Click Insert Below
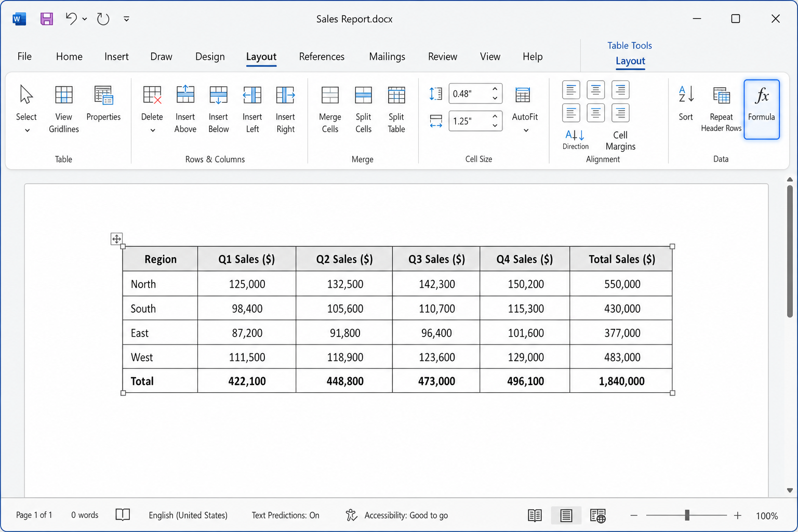 (219, 109)
